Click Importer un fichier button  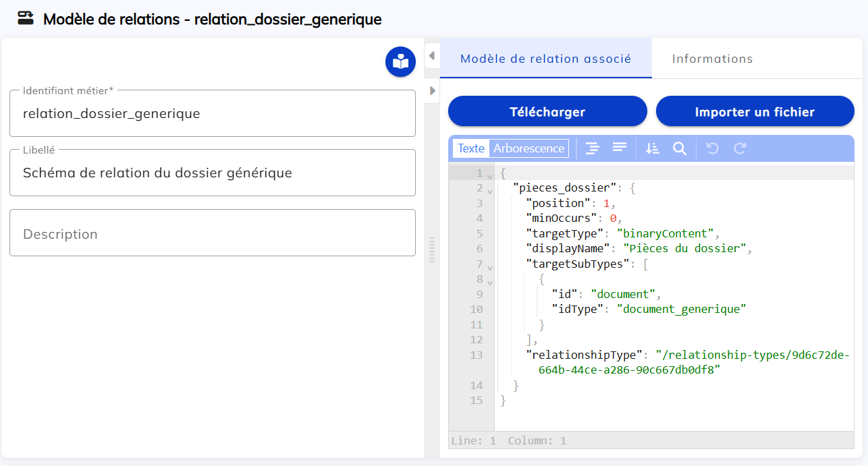coord(755,111)
